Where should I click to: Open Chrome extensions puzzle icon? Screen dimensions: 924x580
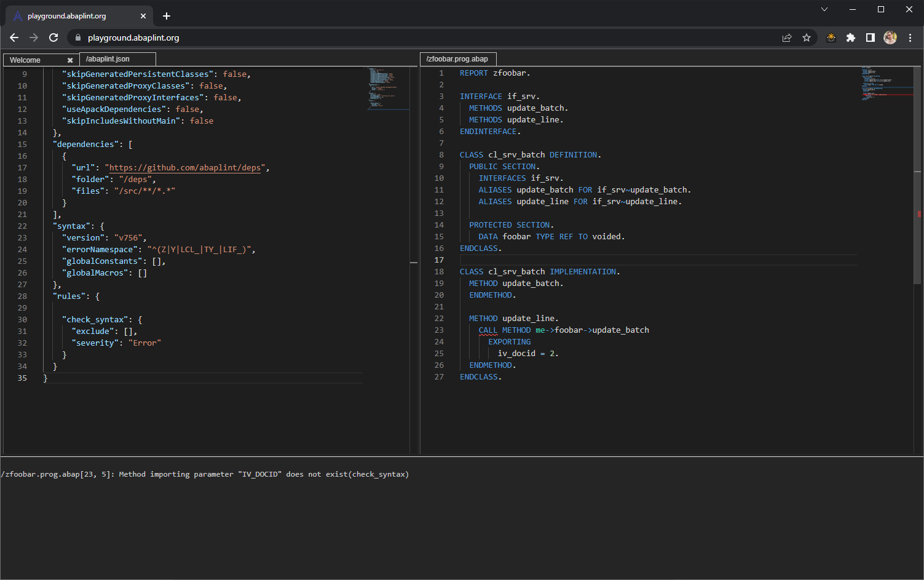(851, 38)
